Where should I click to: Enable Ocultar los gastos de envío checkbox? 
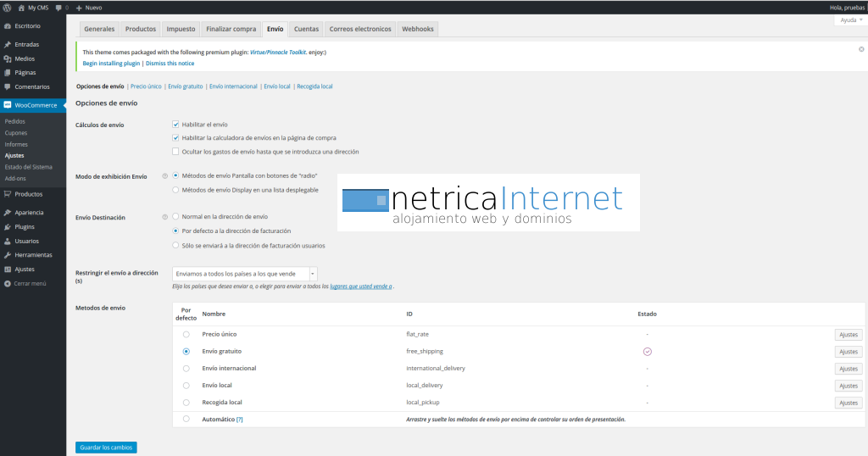(175, 152)
